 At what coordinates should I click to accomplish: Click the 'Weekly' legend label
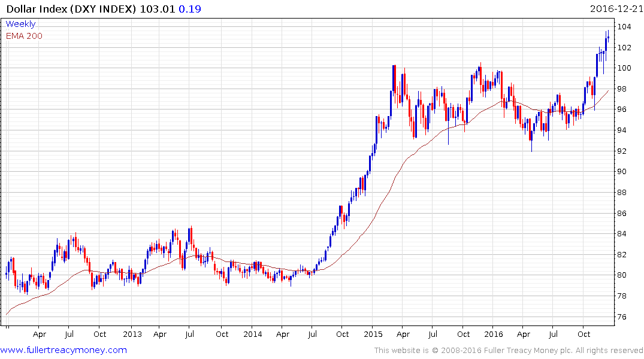pyautogui.click(x=20, y=24)
